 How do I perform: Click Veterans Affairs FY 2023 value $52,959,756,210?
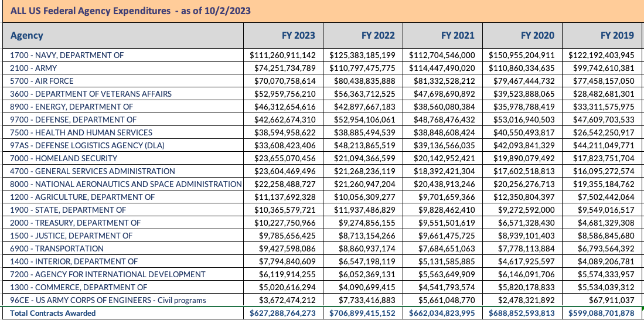(285, 94)
